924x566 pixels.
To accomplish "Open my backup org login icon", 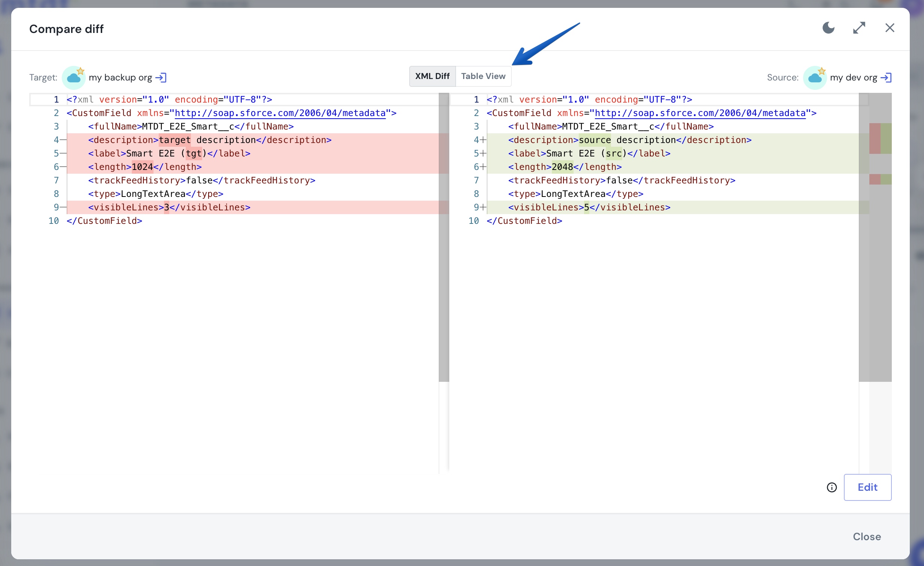I will tap(161, 77).
